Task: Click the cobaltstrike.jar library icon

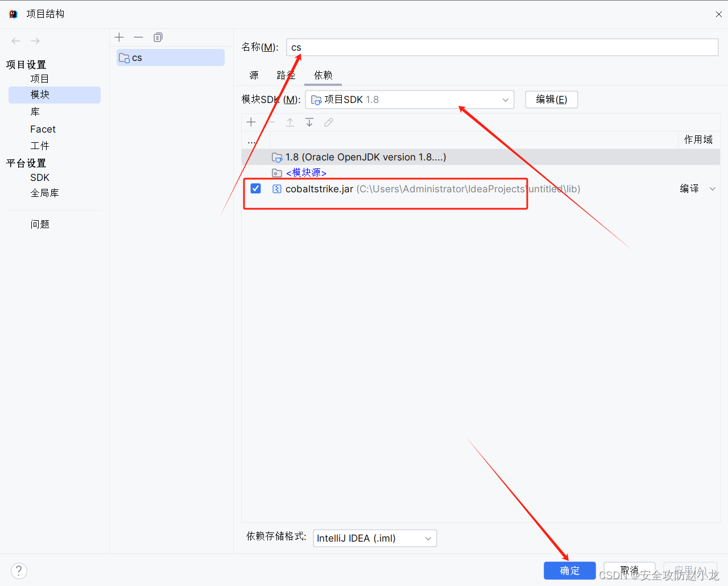Action: pyautogui.click(x=277, y=189)
